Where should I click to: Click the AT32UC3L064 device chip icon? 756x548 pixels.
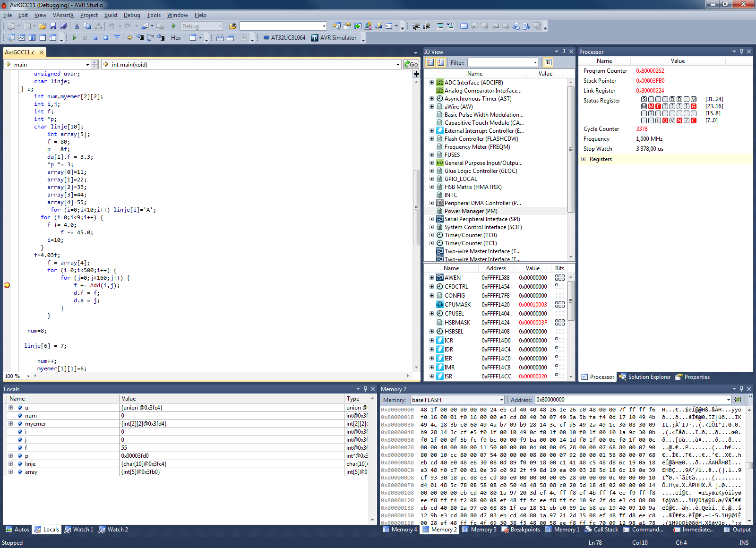266,38
